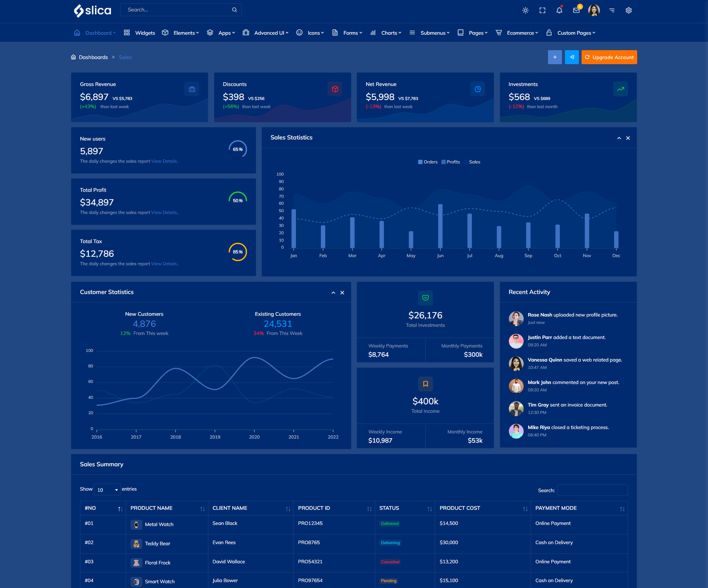The image size is (708, 588).
Task: Open View Details under Total Profit
Action: [x=164, y=212]
